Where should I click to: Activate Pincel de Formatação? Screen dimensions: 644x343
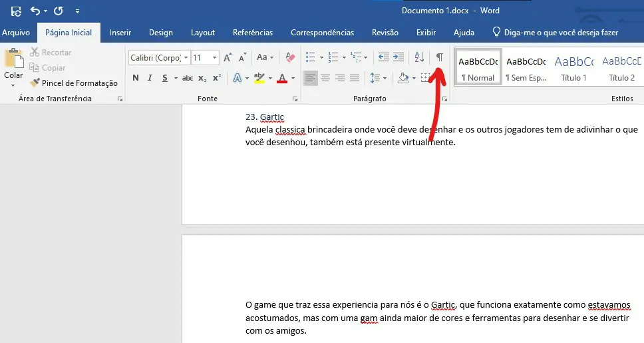point(74,83)
